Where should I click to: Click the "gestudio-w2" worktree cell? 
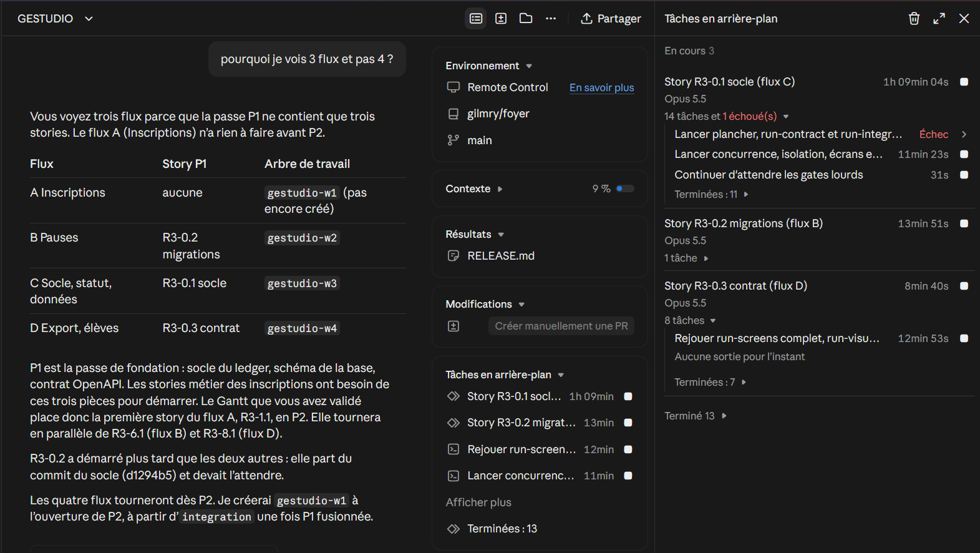302,238
